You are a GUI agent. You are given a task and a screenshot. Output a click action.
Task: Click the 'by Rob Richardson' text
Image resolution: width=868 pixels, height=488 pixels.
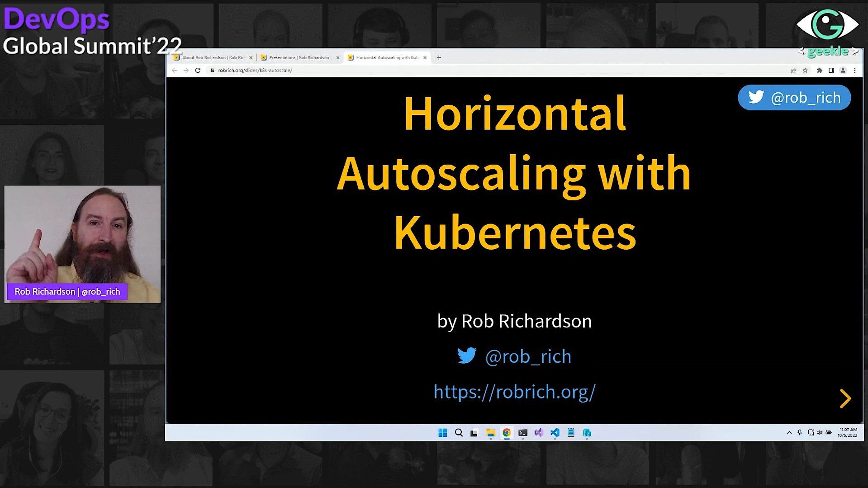tap(514, 321)
